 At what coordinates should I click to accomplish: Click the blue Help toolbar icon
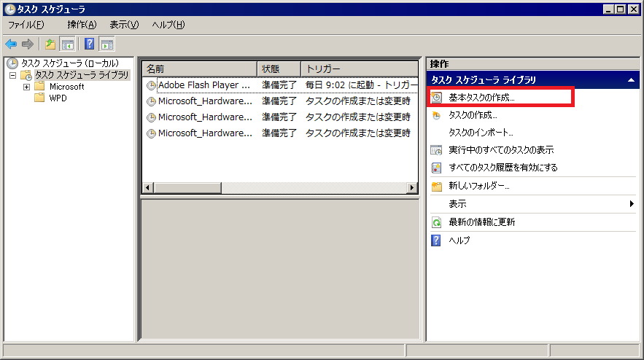tap(89, 44)
